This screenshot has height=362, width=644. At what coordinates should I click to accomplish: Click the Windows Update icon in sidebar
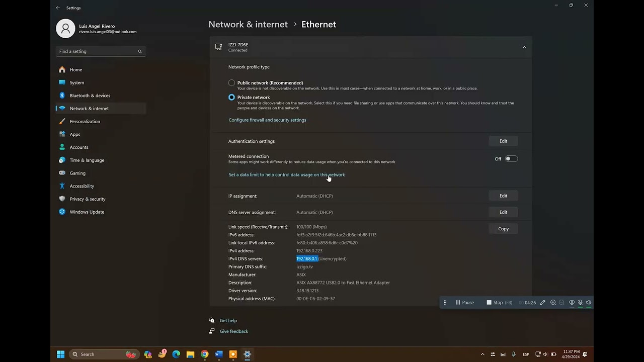[62, 212]
